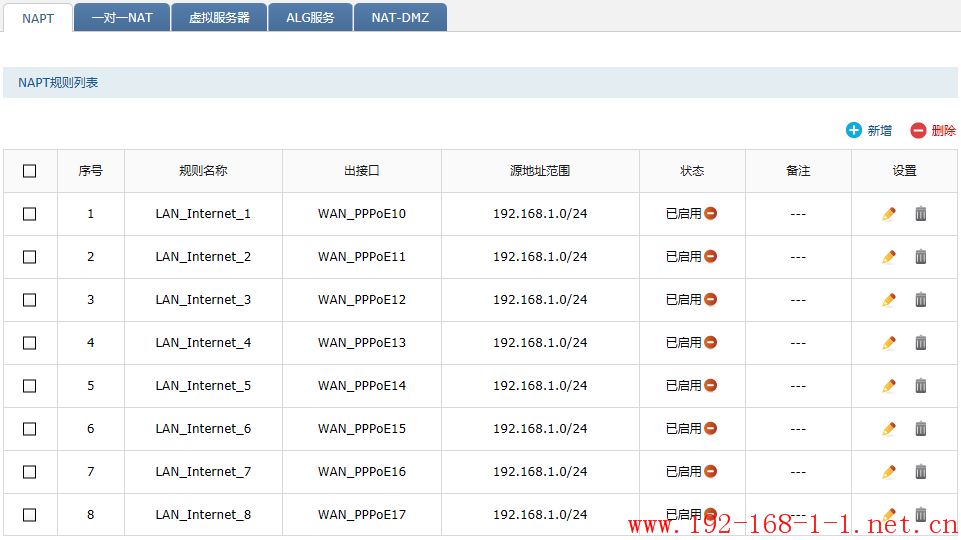Check the box for rule number 6

[x=29, y=428]
